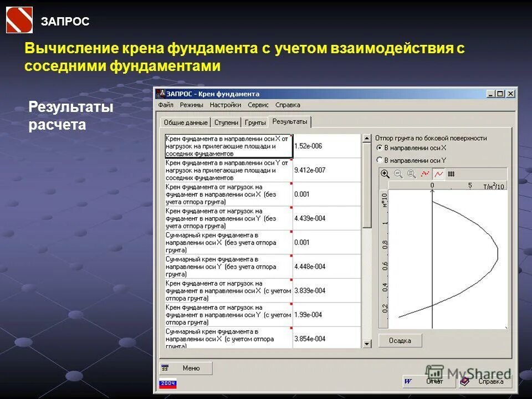Toggle the grid display icon
The height and width of the screenshot is (399, 532).
click(451, 174)
